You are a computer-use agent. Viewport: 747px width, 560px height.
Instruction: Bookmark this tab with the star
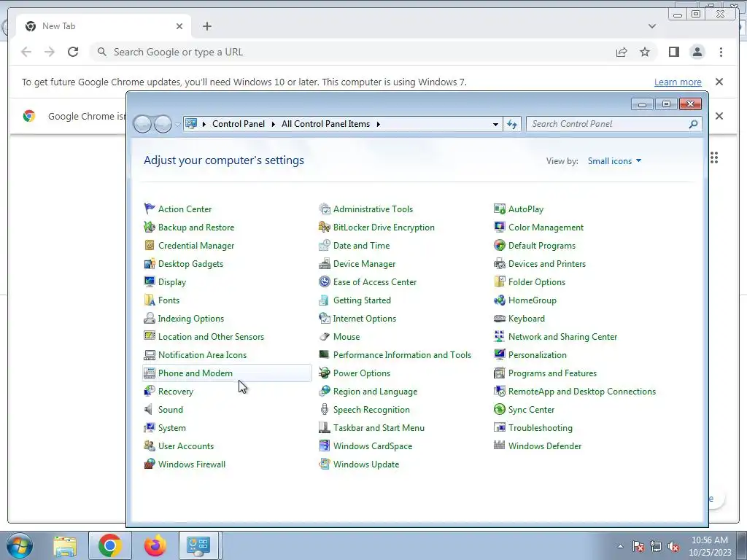[645, 52]
